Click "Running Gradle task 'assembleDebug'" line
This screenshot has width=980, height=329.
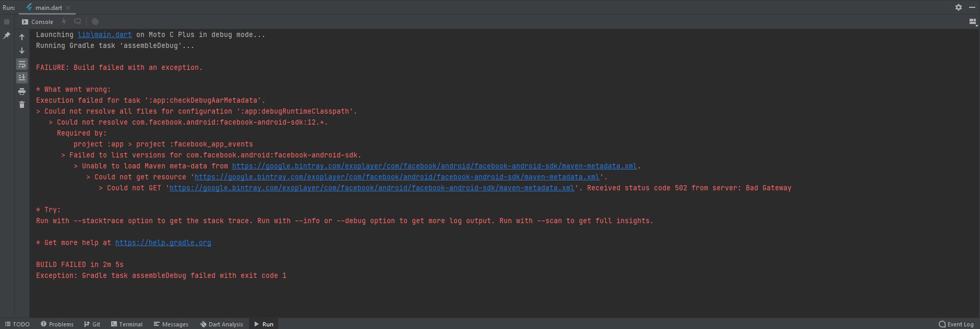[115, 45]
